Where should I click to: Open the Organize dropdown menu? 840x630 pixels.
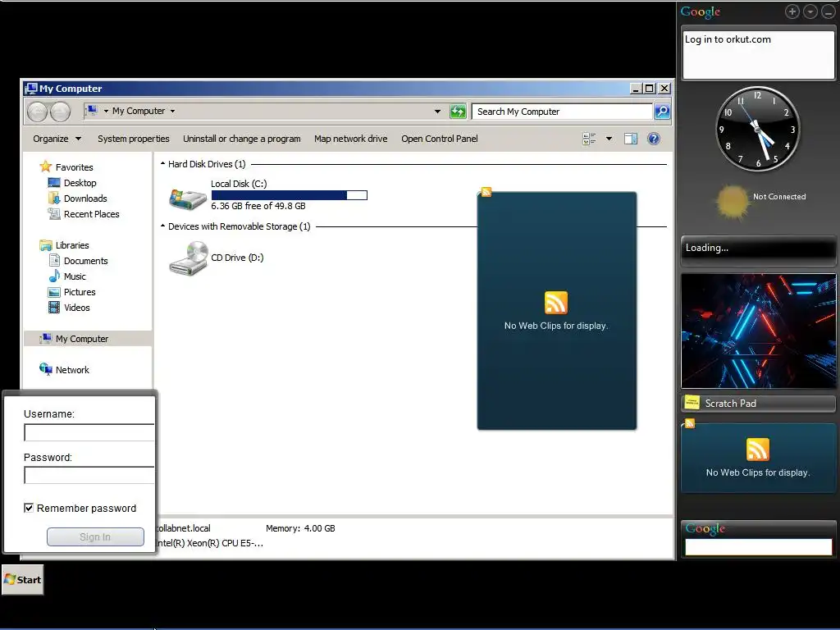tap(57, 139)
